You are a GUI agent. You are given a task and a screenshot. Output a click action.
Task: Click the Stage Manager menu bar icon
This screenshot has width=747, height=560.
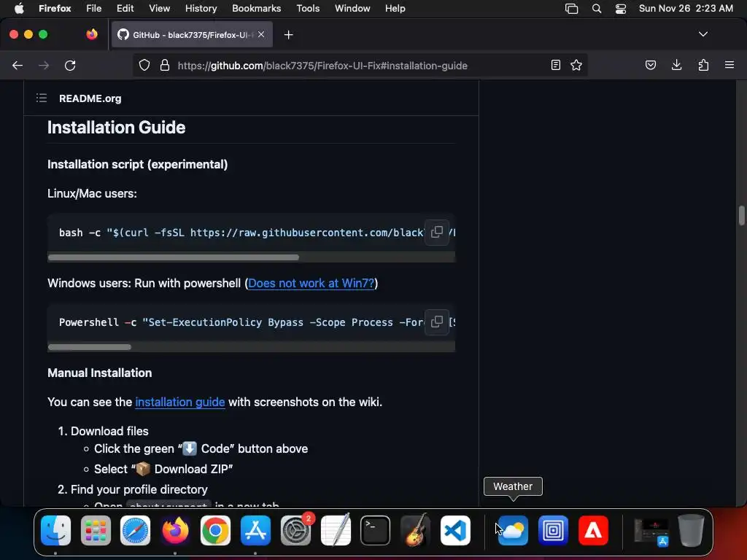tap(571, 9)
